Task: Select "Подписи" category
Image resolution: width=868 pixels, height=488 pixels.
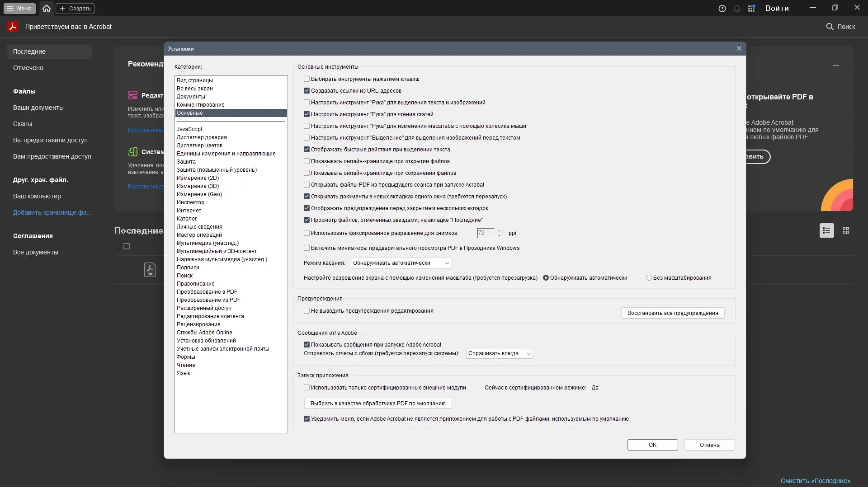Action: tap(188, 267)
